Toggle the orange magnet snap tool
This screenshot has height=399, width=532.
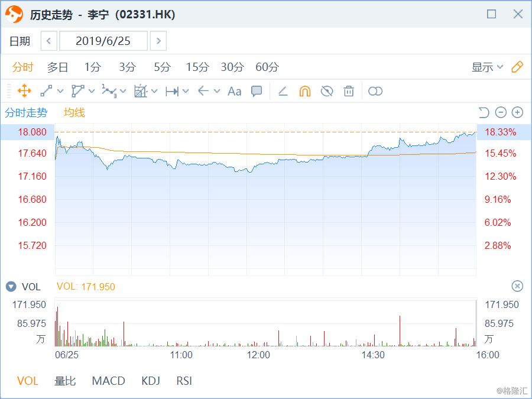pos(304,91)
